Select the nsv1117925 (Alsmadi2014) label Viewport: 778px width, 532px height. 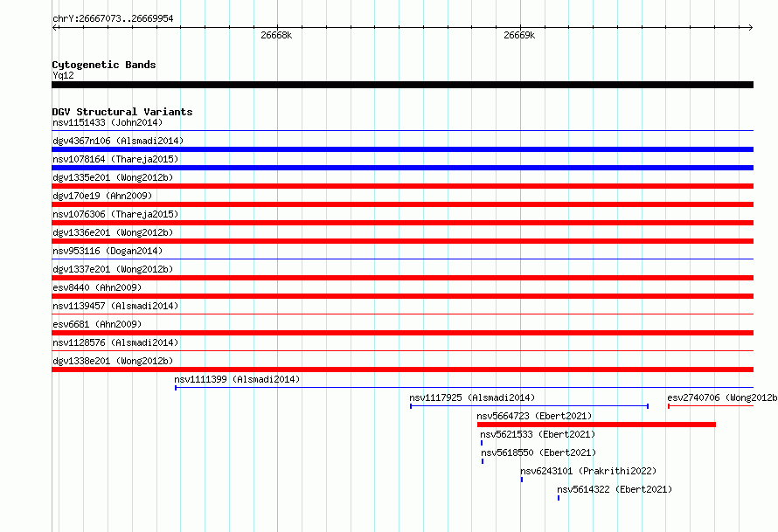coord(472,397)
